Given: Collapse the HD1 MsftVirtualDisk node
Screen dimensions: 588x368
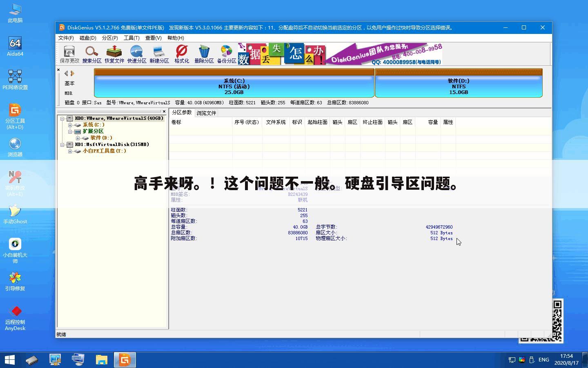Looking at the screenshot, I should point(62,145).
